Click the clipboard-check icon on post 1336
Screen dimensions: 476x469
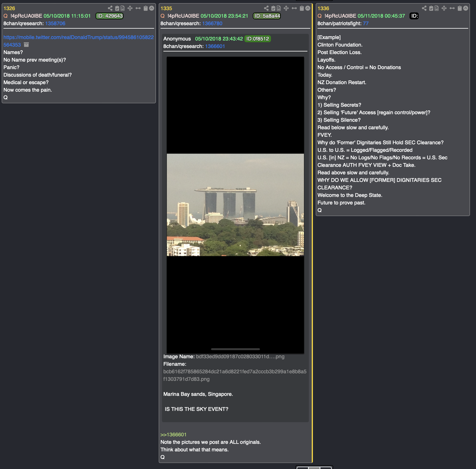pos(431,8)
